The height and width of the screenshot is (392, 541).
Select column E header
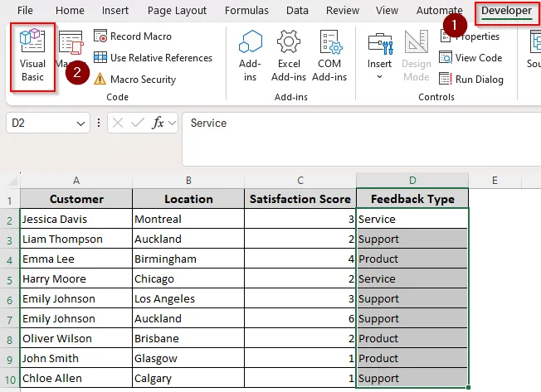(x=495, y=180)
